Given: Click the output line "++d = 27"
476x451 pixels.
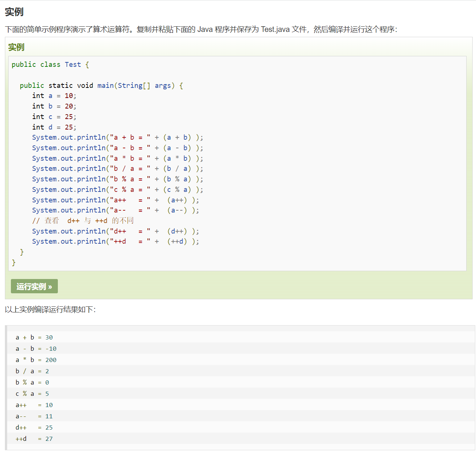Looking at the screenshot, I should point(34,439).
